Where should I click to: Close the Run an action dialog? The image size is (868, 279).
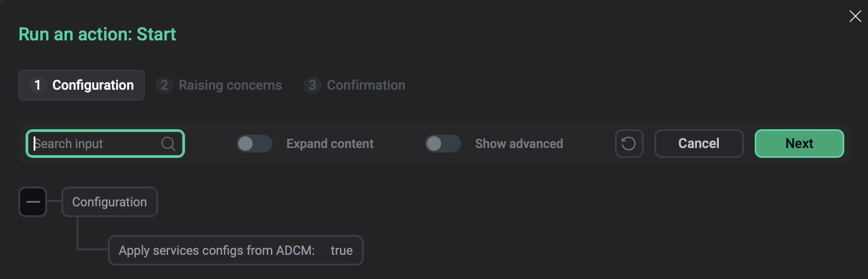855,17
